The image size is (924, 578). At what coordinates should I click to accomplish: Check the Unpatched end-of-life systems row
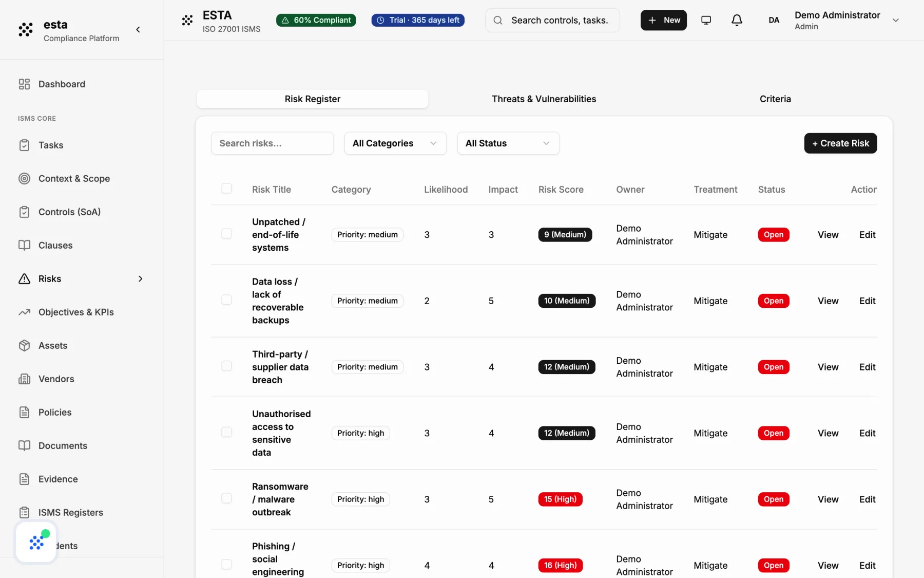click(x=226, y=234)
